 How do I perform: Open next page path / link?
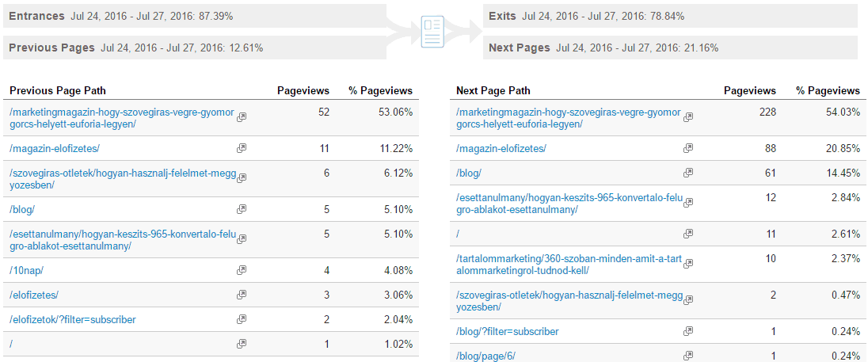(459, 234)
